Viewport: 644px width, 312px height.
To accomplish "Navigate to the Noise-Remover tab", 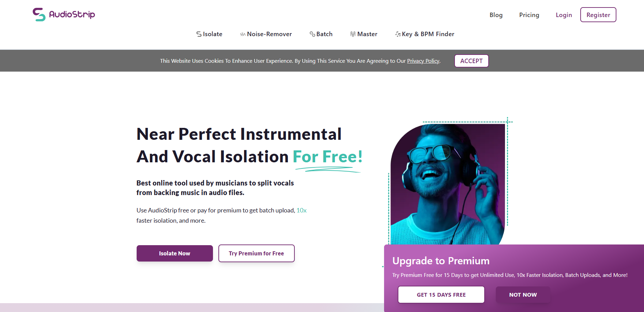I will [x=270, y=34].
